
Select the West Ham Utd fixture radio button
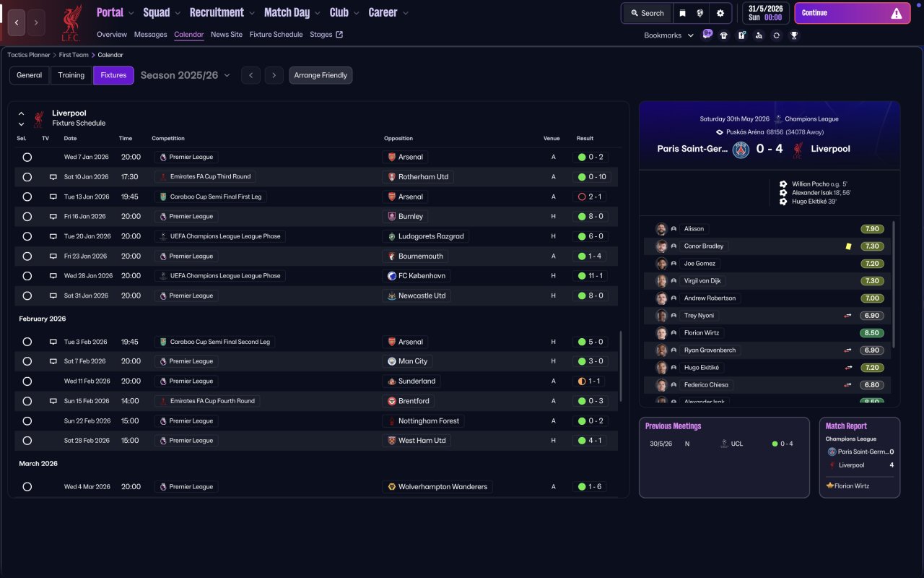[x=27, y=441]
